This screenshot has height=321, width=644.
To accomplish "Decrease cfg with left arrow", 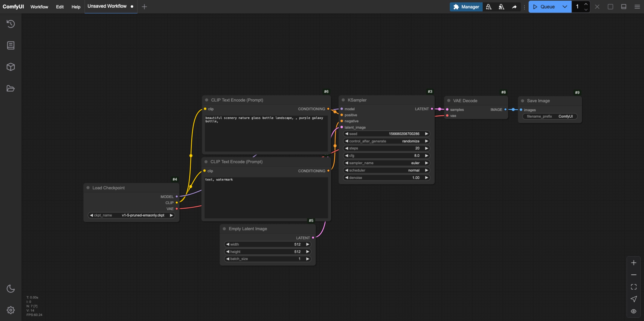I will [347, 155].
